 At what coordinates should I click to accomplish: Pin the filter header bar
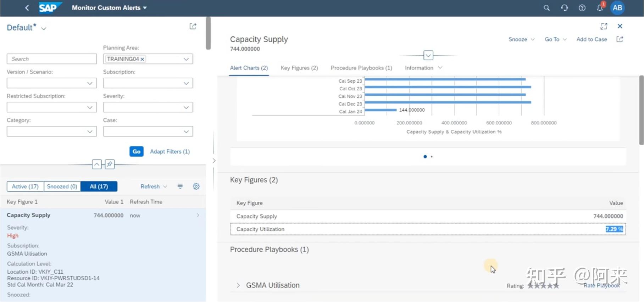tap(110, 164)
